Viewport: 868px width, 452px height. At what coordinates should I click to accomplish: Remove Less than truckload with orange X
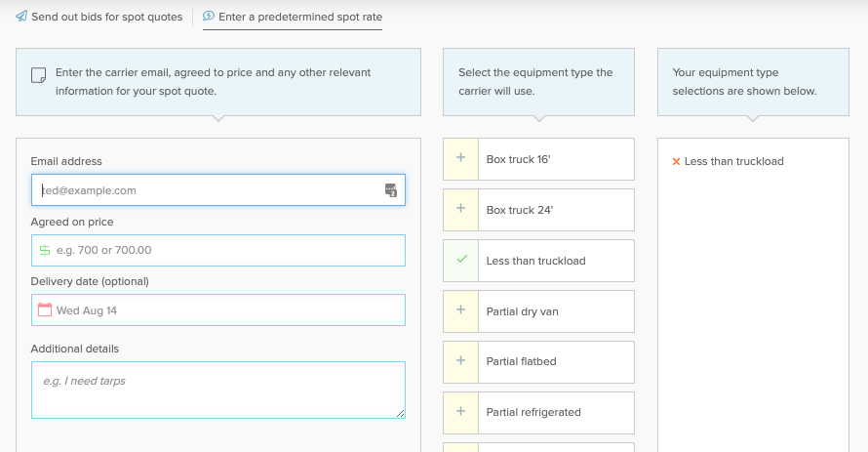pos(676,162)
